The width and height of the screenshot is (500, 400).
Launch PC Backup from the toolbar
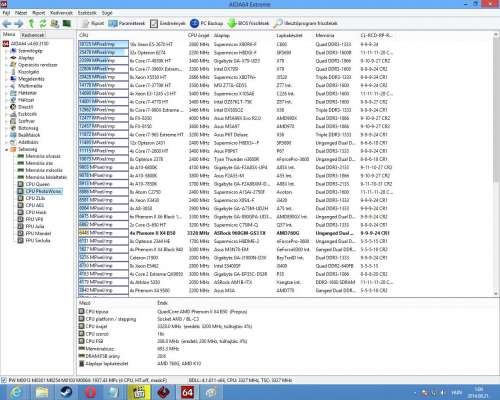point(206,23)
